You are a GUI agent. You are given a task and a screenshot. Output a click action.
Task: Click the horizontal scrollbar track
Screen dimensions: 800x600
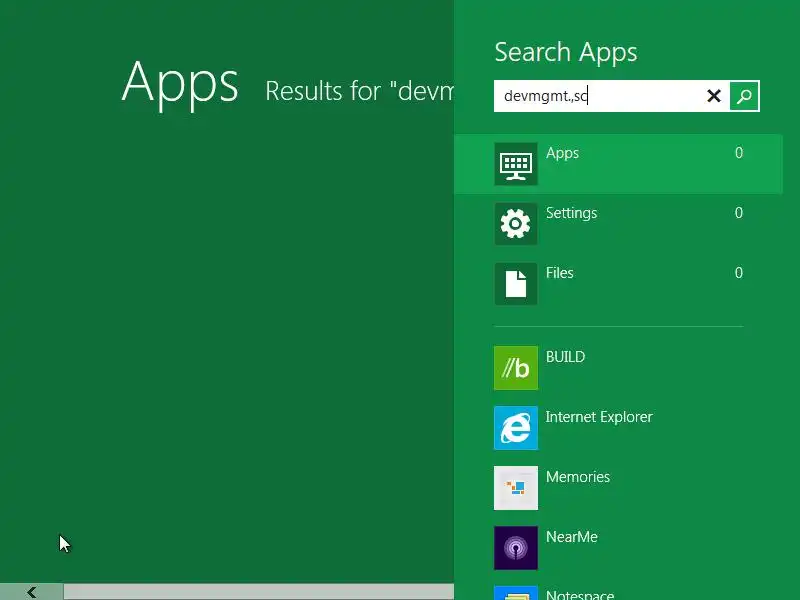[259, 592]
